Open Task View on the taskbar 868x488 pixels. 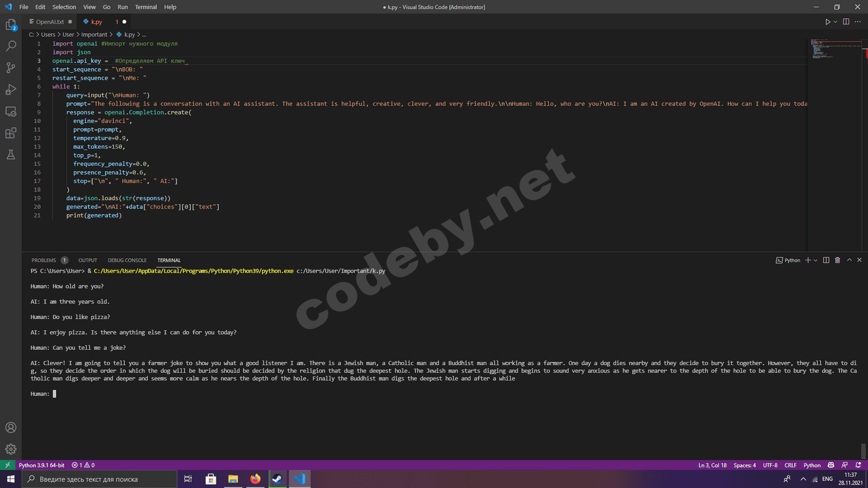(x=188, y=479)
